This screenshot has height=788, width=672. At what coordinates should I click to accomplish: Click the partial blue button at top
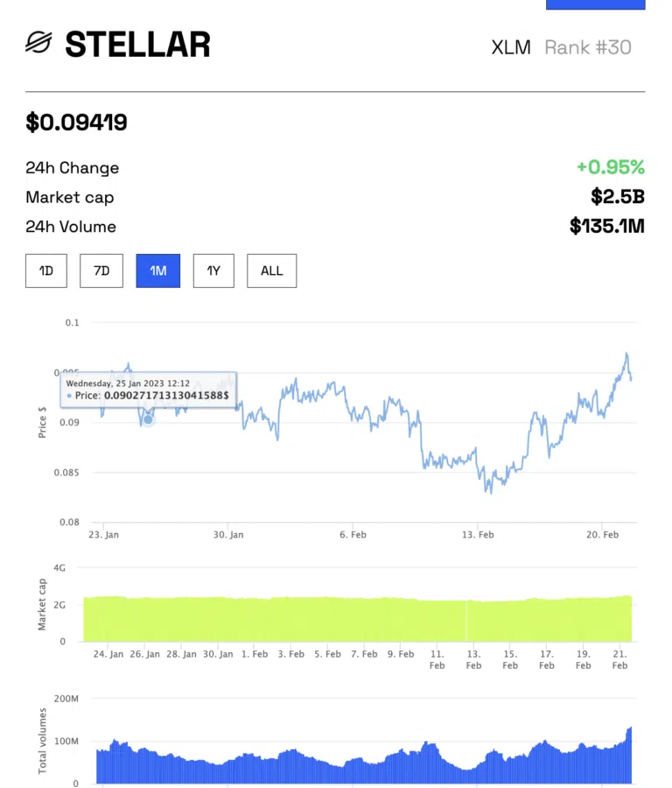click(595, 4)
